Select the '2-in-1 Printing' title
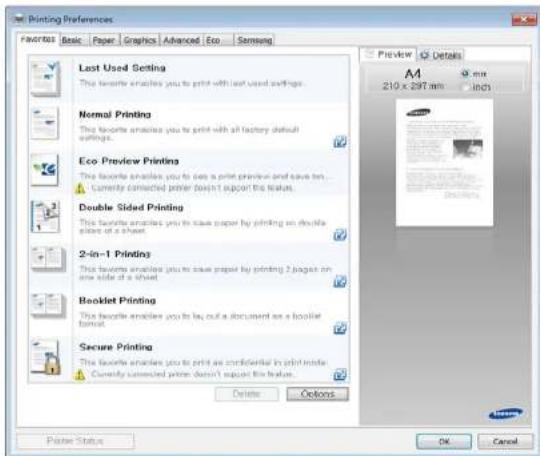This screenshot has height=456, width=540. 115,254
